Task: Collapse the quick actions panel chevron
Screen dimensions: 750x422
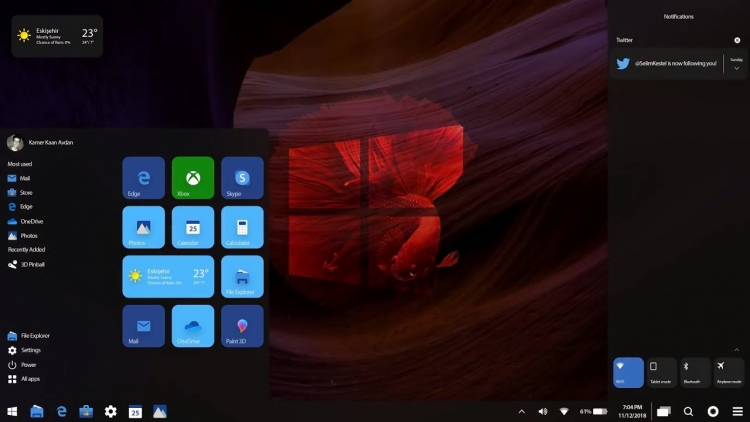Action: tap(737, 349)
